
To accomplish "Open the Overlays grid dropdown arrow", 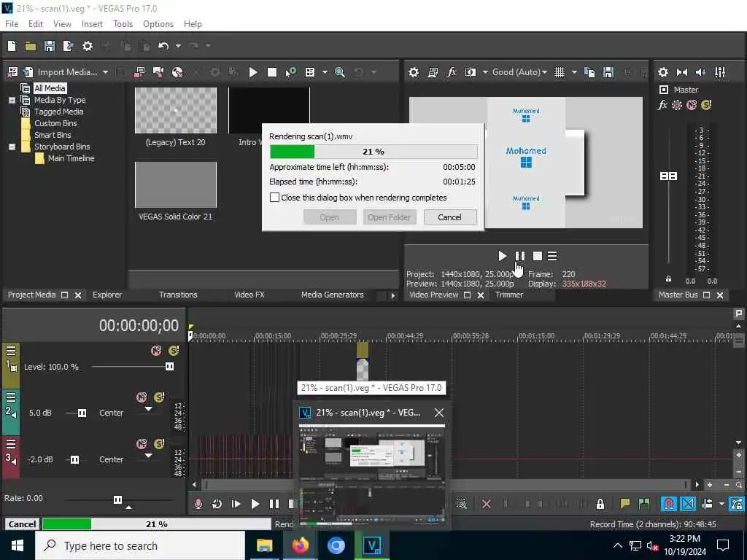I will tap(574, 72).
